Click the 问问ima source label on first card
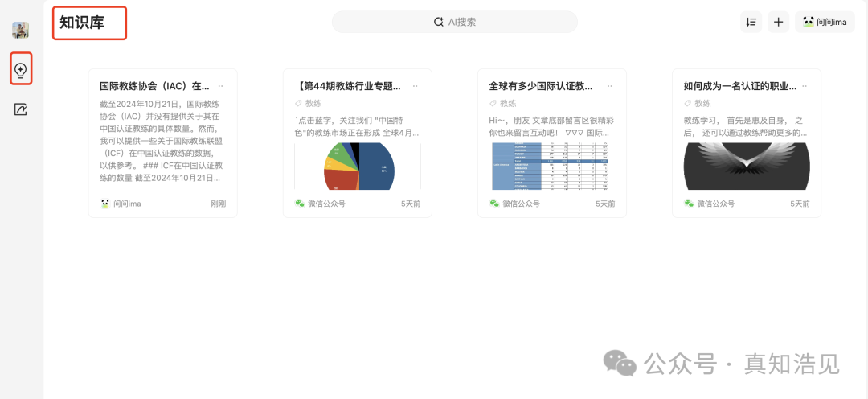Image resolution: width=868 pixels, height=399 pixels. coord(127,204)
